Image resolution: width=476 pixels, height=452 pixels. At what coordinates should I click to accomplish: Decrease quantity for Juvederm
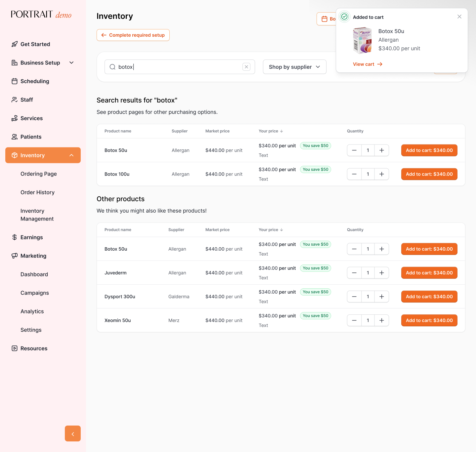[x=354, y=273]
